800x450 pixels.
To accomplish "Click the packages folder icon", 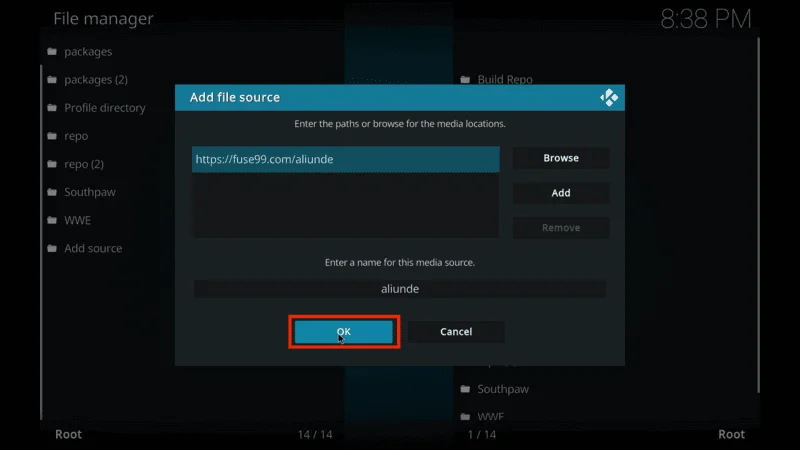I will point(52,52).
